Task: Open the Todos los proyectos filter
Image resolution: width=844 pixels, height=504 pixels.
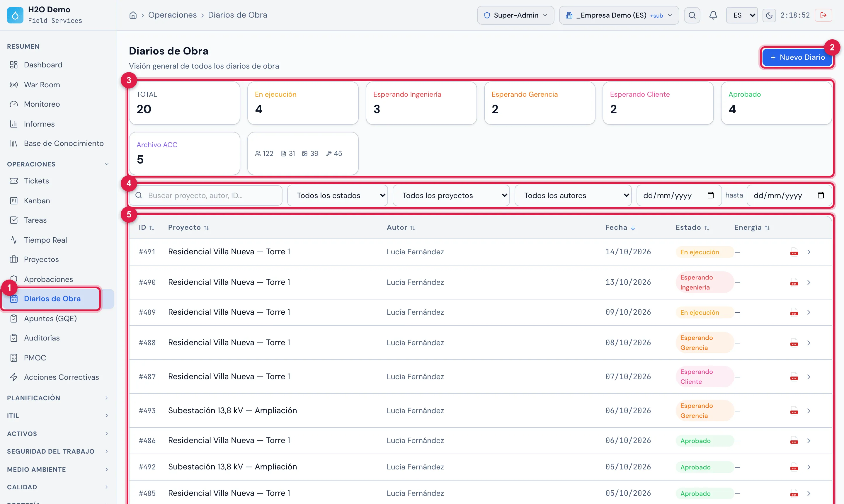Action: click(x=451, y=196)
